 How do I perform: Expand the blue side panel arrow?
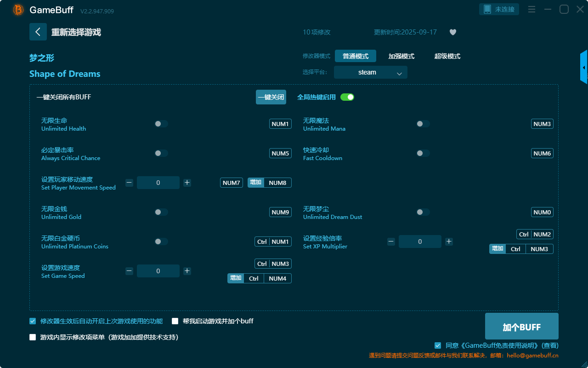(584, 67)
